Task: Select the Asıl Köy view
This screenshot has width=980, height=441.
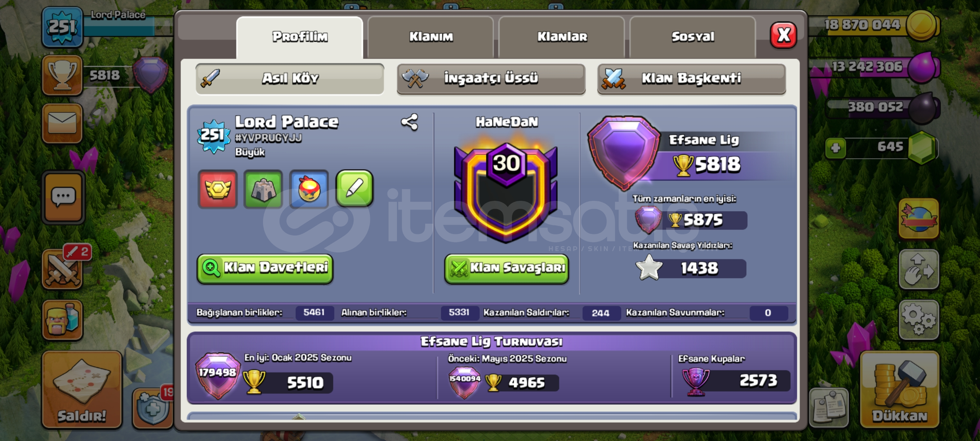Action: pyautogui.click(x=290, y=79)
